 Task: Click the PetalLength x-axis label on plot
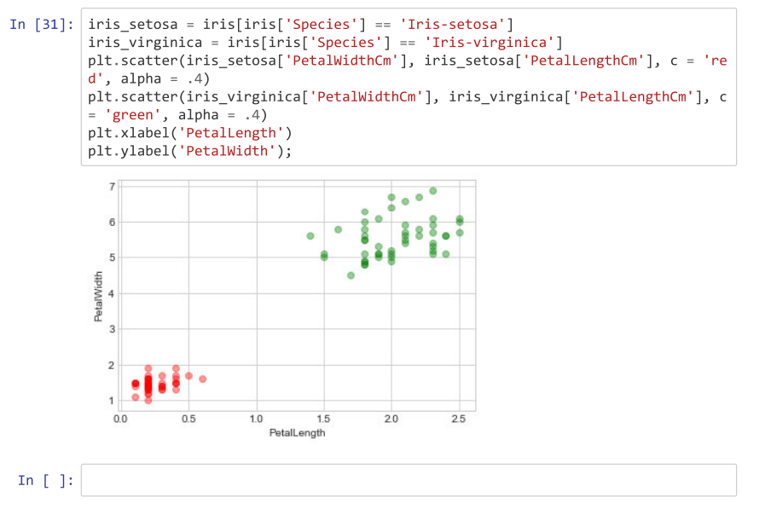[x=298, y=432]
